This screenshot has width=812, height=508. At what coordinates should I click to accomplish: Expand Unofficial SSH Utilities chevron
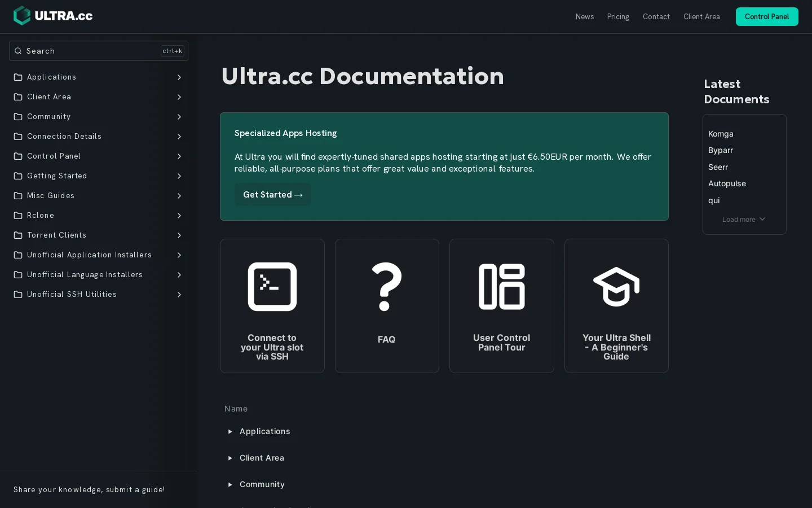[x=179, y=295]
